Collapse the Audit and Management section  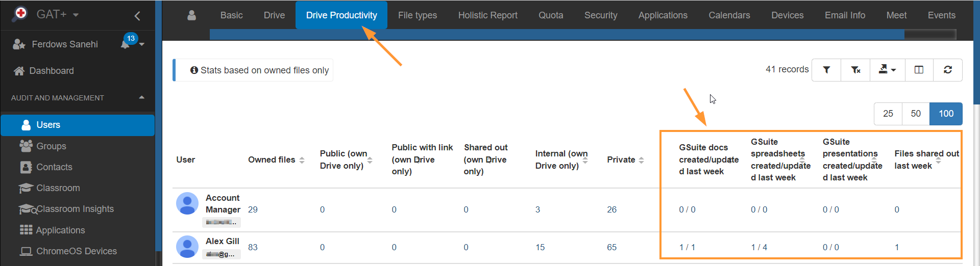coord(141,97)
